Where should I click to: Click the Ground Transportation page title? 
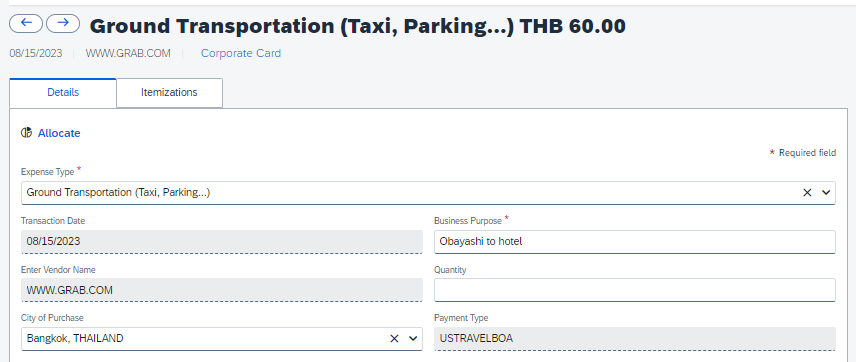(358, 26)
